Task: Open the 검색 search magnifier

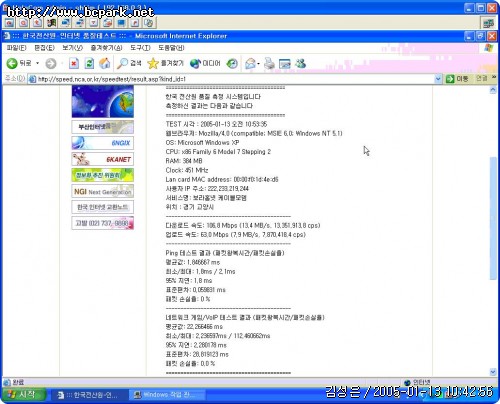Action: coord(129,63)
